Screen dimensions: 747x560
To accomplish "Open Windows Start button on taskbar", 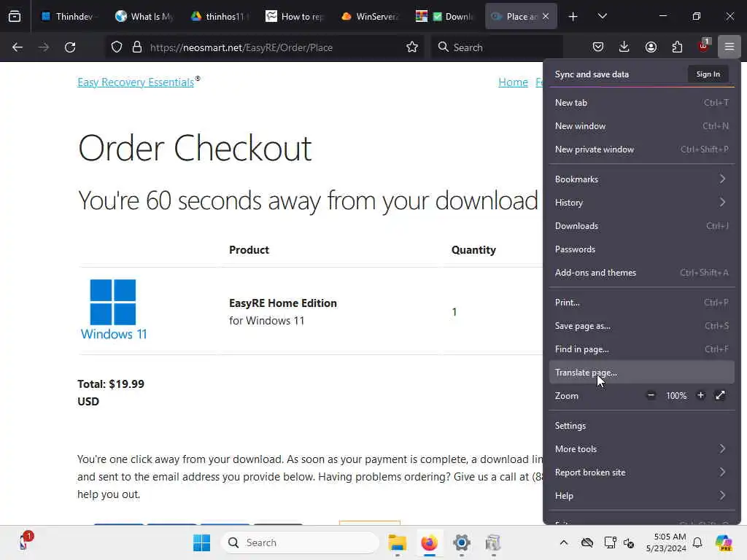I will coord(201,542).
